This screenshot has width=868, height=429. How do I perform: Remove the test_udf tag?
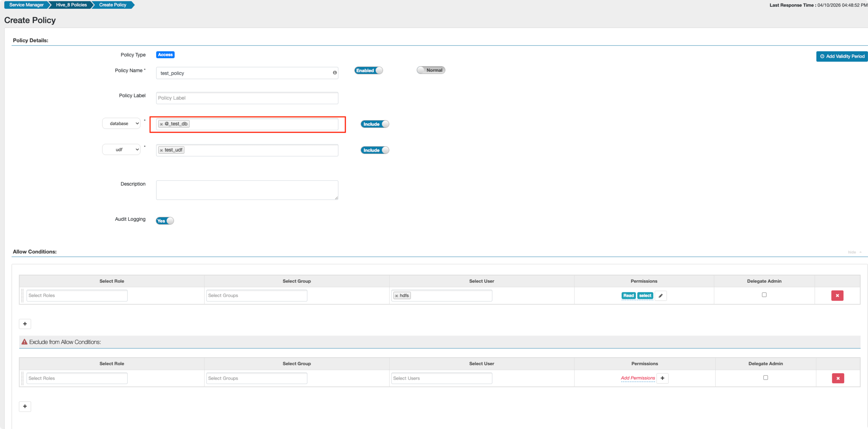point(161,150)
